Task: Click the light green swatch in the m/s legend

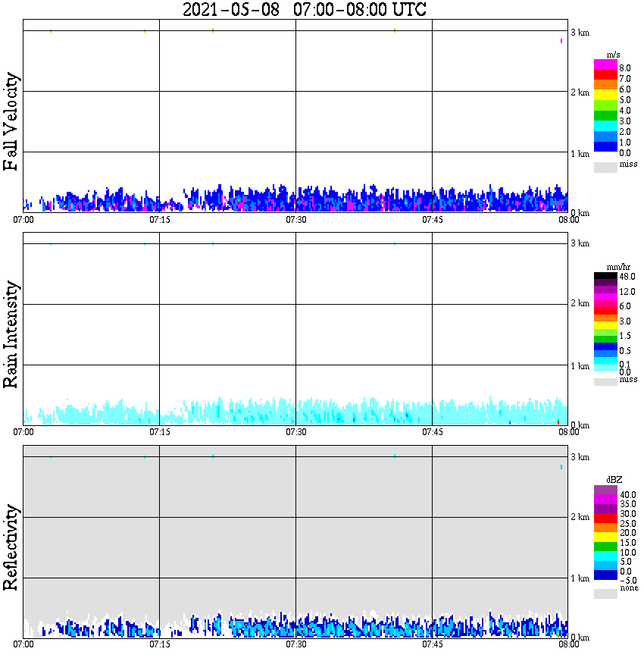Action: [x=605, y=105]
